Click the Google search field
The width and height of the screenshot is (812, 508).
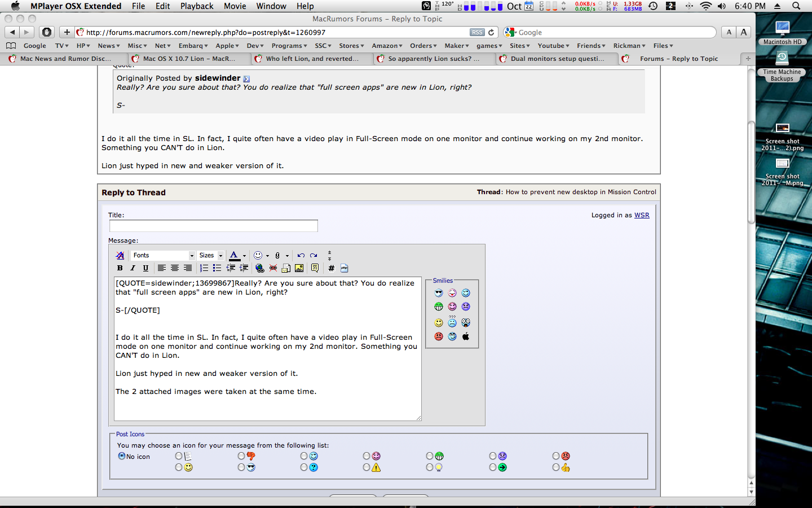(610, 32)
